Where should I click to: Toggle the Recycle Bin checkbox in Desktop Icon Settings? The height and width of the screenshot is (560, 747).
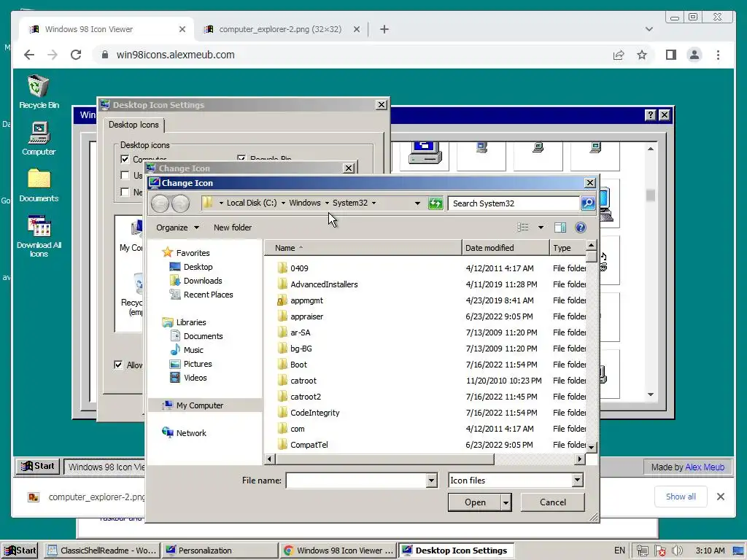click(241, 158)
